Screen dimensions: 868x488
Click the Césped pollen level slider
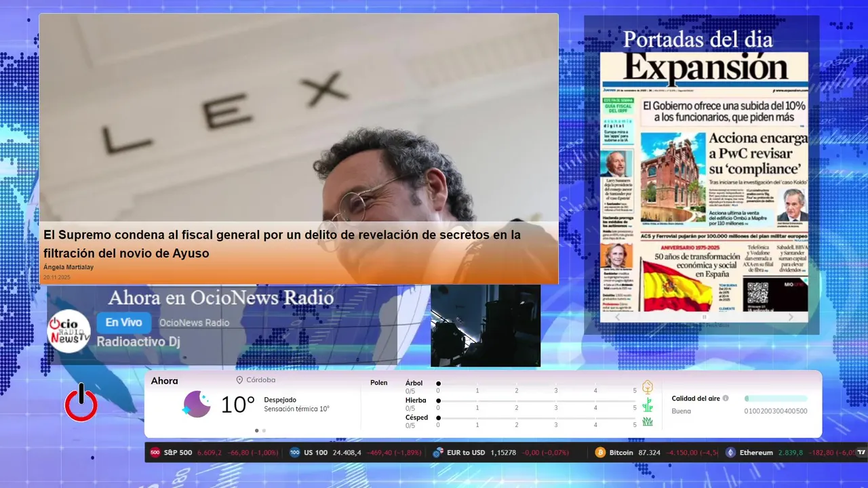[536, 418]
